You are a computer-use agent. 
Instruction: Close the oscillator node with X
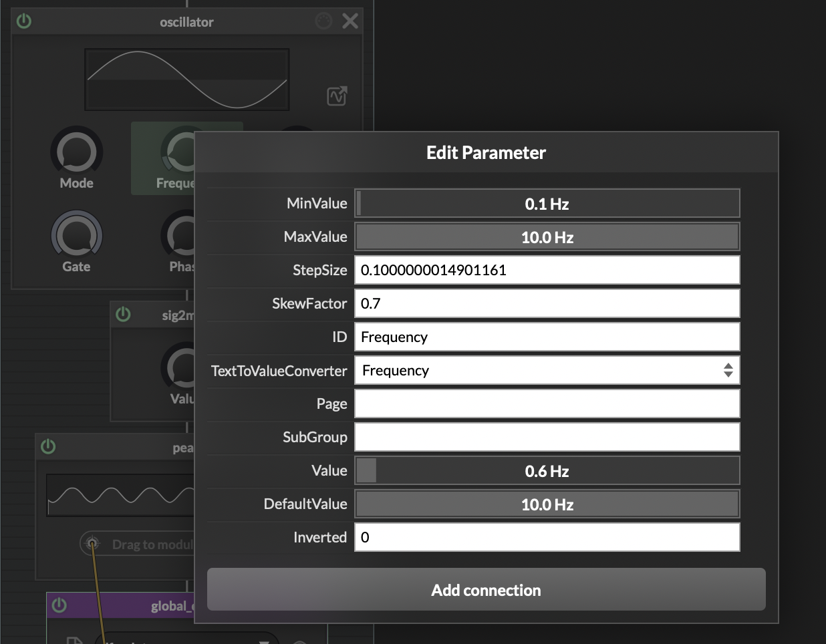click(350, 21)
